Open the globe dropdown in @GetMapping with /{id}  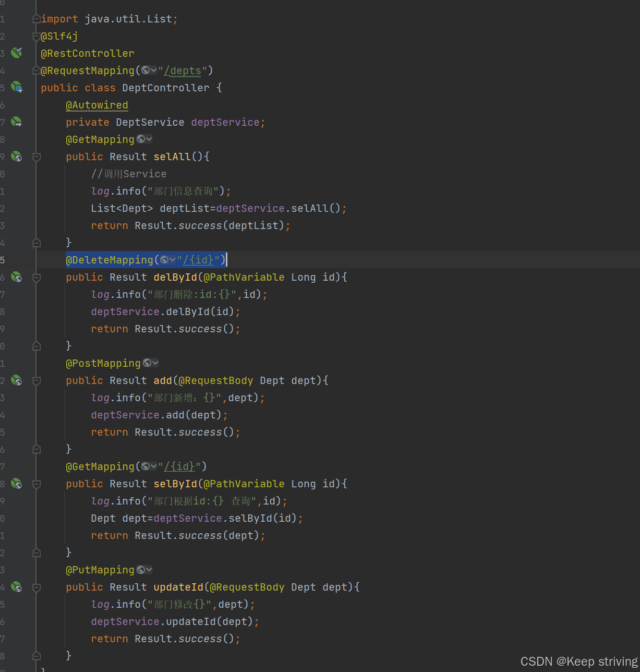[x=149, y=466]
